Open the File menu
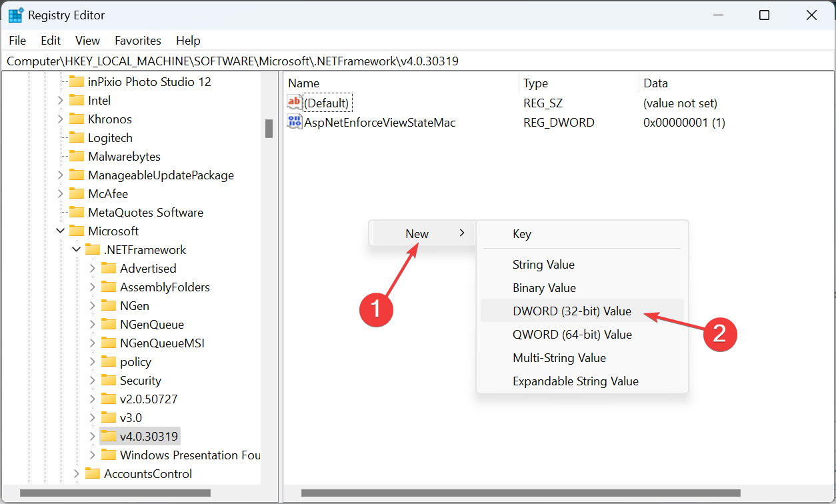The width and height of the screenshot is (836, 504). pos(17,40)
